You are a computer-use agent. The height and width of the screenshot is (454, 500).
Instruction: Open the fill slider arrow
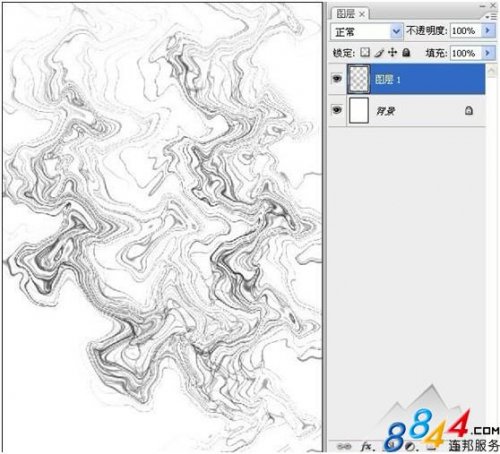pyautogui.click(x=489, y=53)
